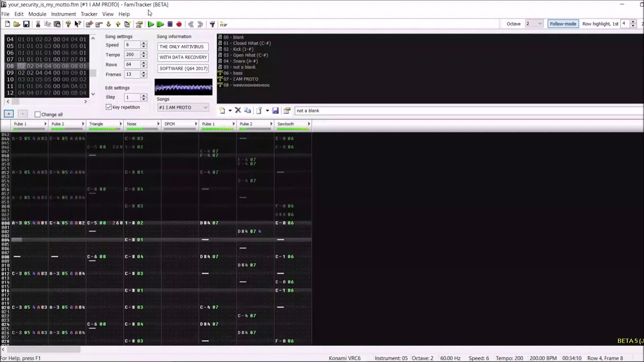The image size is (644, 362).
Task: Expand the effect columns on DPCM channel
Action: tap(196, 124)
